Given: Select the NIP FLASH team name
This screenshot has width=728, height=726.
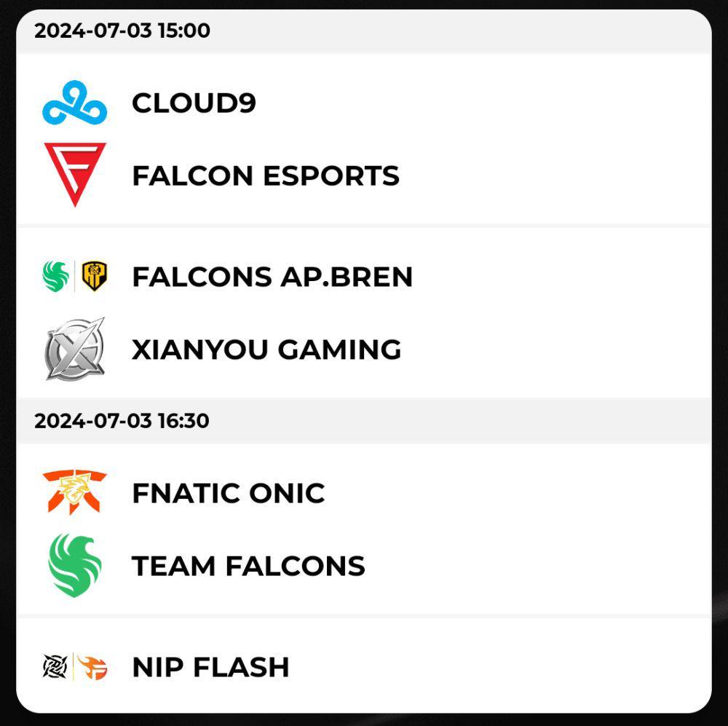Looking at the screenshot, I should click(211, 667).
